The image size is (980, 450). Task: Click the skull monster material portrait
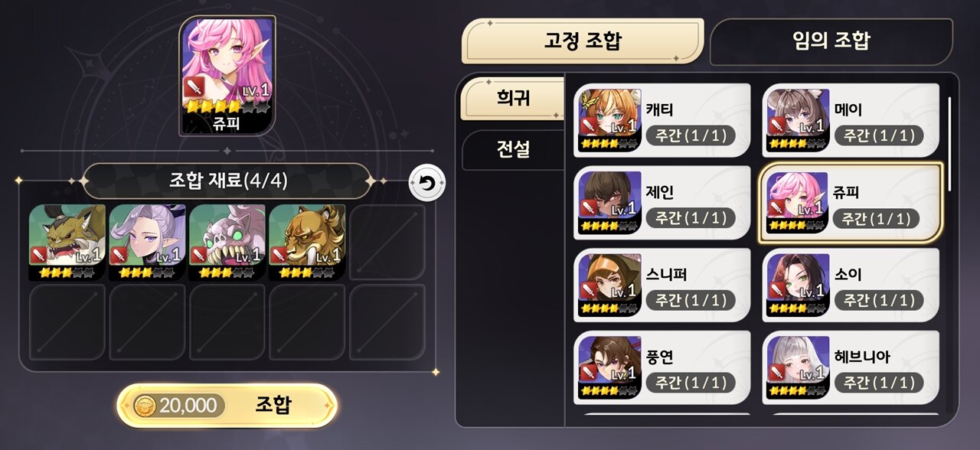227,242
